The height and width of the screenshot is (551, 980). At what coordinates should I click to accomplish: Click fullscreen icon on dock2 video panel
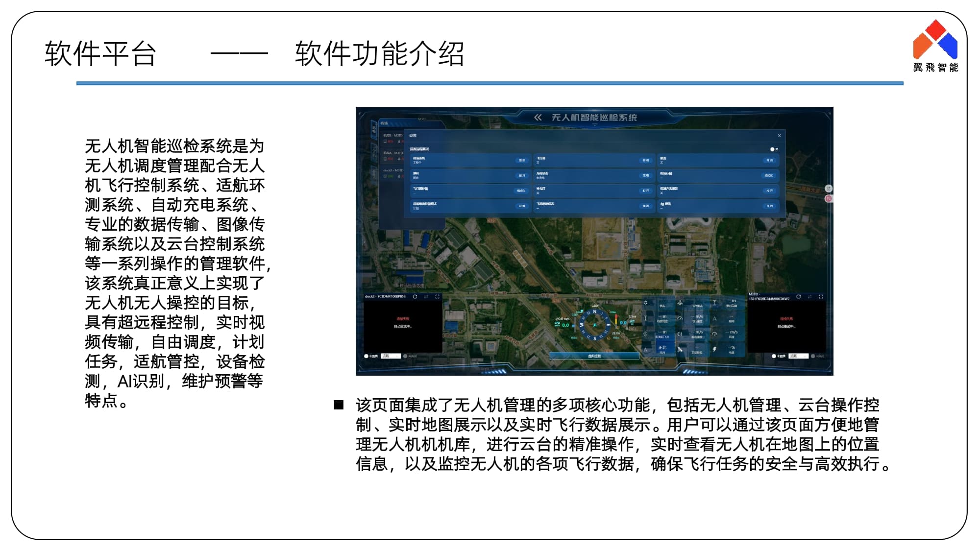pos(438,297)
